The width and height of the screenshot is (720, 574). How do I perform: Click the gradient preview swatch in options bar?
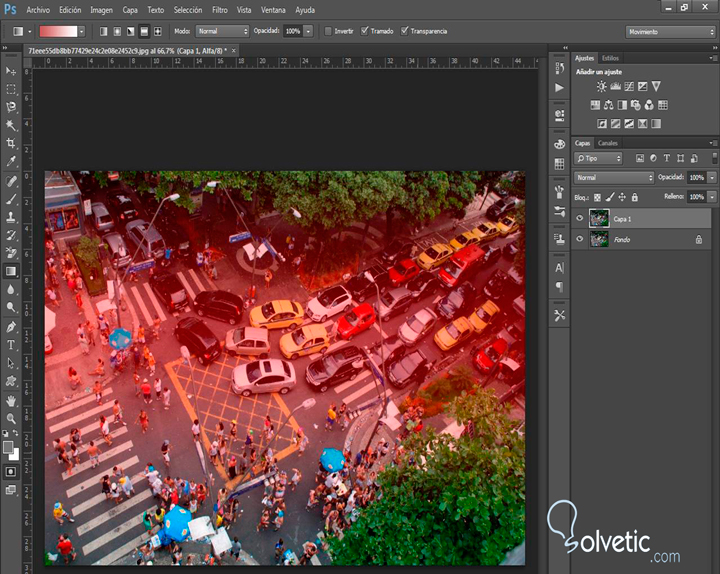click(58, 31)
